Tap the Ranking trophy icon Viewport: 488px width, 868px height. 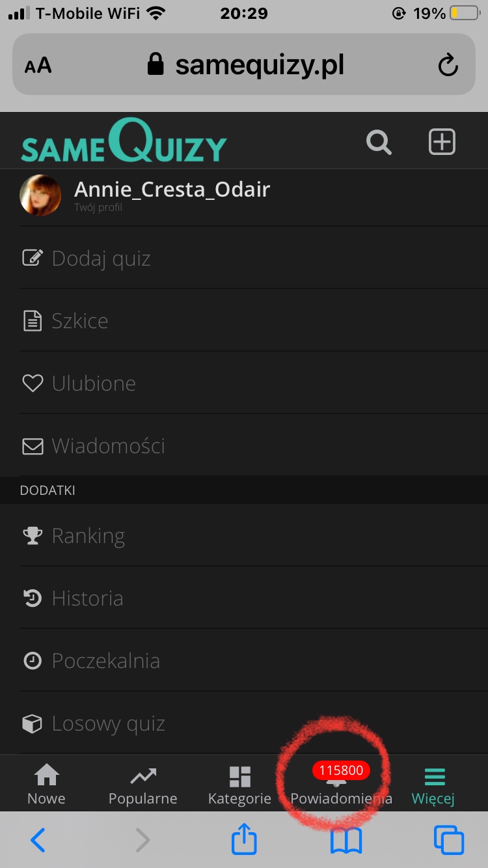(33, 536)
